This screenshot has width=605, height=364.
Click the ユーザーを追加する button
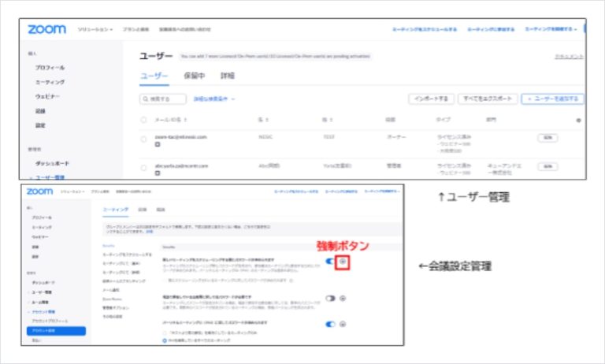tap(554, 99)
